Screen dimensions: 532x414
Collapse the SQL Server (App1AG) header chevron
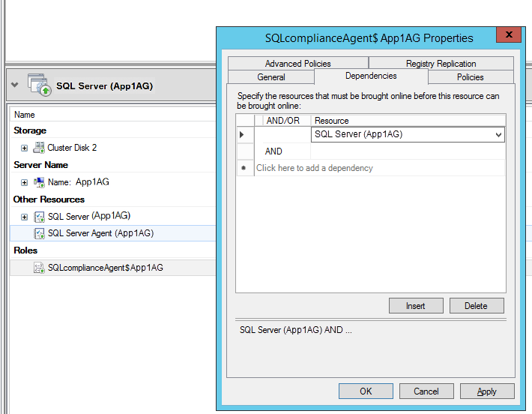[14, 85]
